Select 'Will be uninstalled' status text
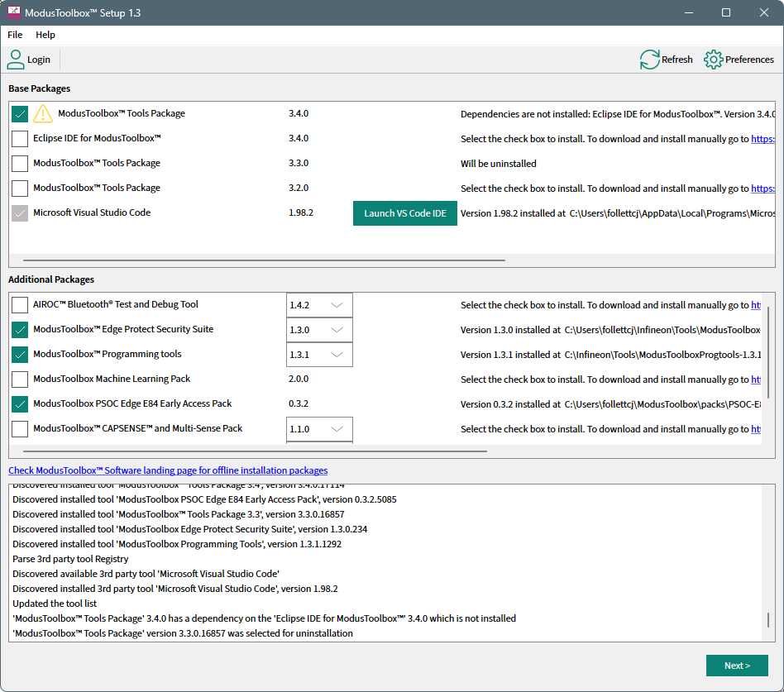 click(498, 164)
